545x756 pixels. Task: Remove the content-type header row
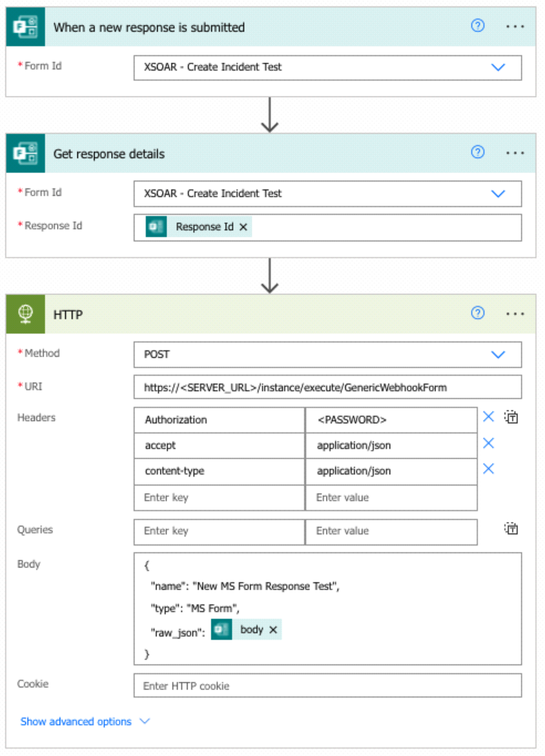point(488,469)
